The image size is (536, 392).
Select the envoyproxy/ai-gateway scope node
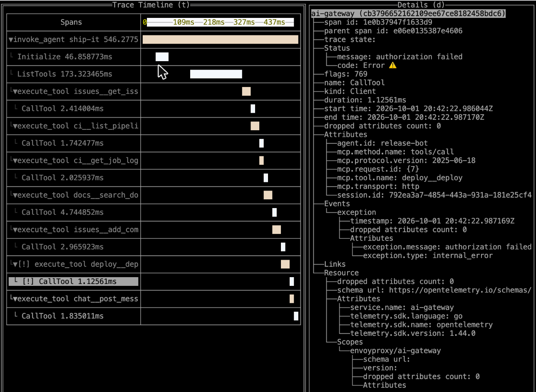(396, 350)
